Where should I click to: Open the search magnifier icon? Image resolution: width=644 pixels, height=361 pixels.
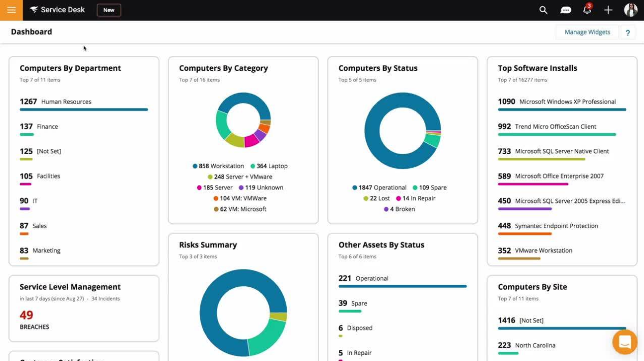pos(543,10)
